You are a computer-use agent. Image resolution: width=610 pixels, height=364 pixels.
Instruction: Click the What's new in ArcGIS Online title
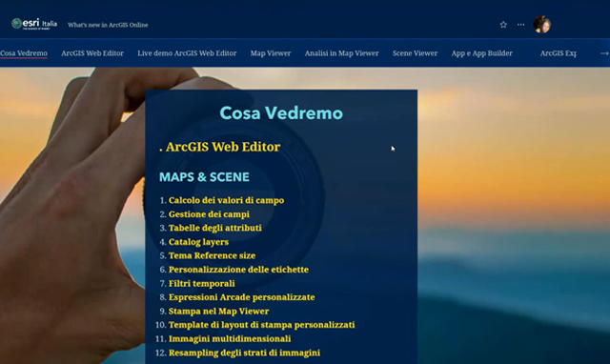click(x=108, y=25)
